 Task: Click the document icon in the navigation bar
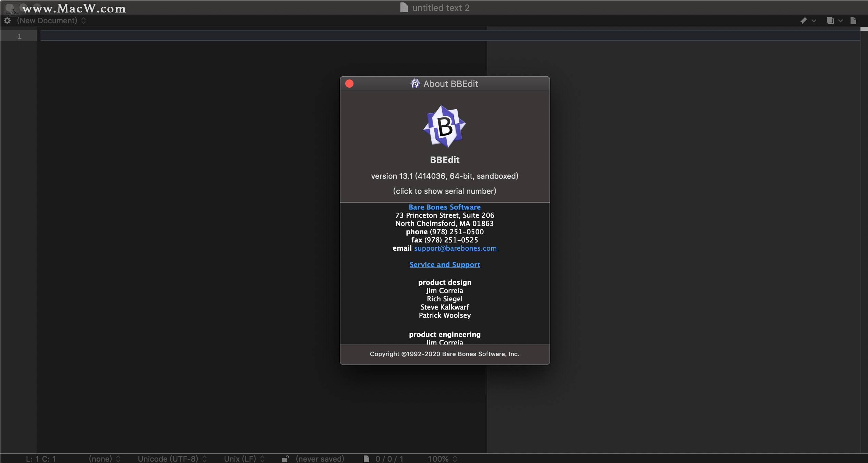tap(853, 21)
